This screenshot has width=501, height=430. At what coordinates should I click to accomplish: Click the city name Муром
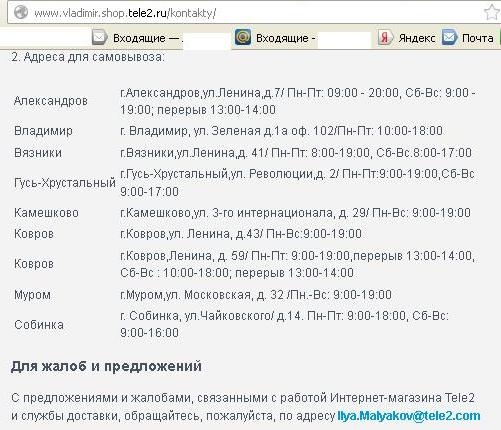pyautogui.click(x=32, y=295)
